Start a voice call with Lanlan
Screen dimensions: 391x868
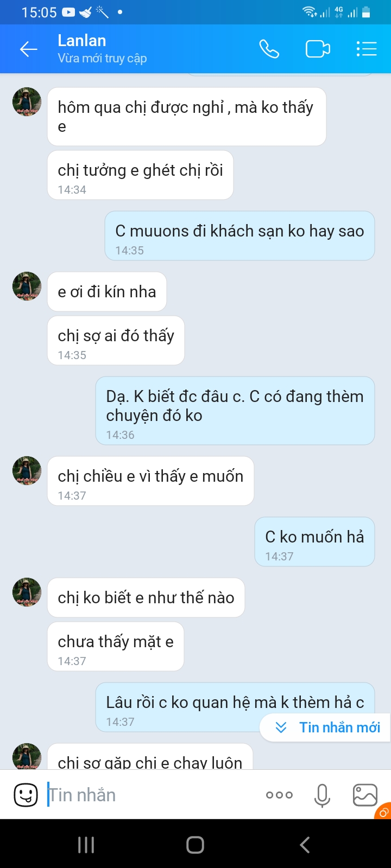(x=269, y=49)
